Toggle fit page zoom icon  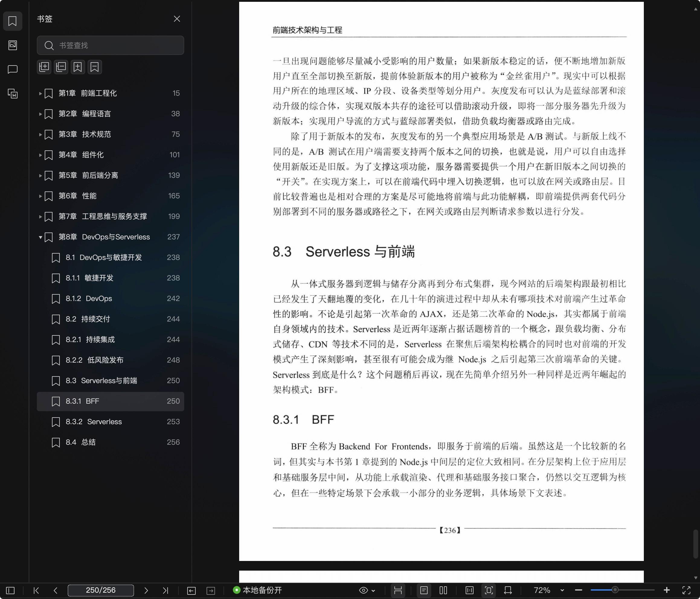[x=489, y=590]
